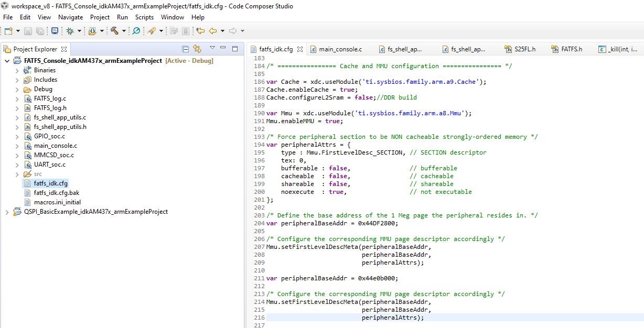This screenshot has width=644, height=328.
Task: Select macros.ini_initial file
Action: click(x=57, y=202)
